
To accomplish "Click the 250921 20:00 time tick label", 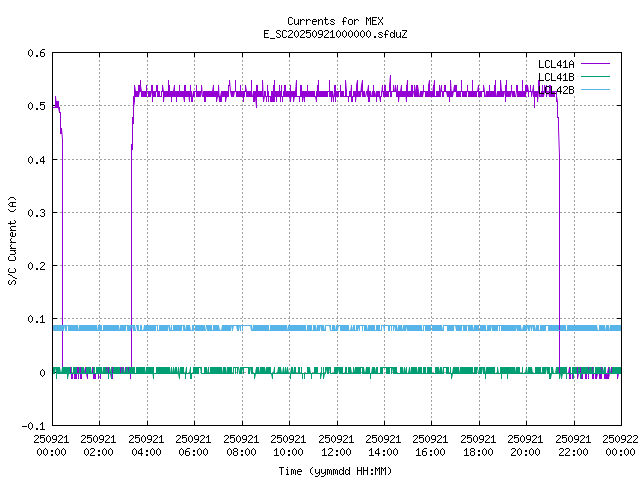I will coord(525,444).
